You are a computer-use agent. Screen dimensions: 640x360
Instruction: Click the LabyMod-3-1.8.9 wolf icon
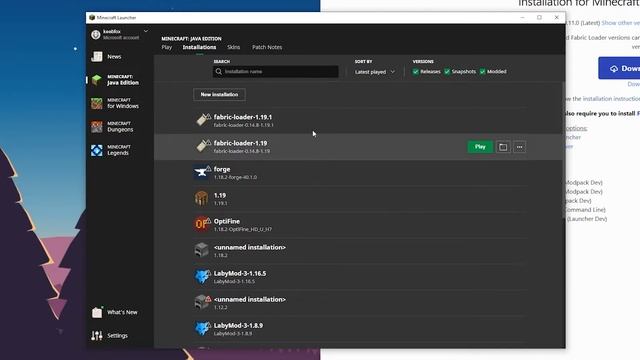202,329
